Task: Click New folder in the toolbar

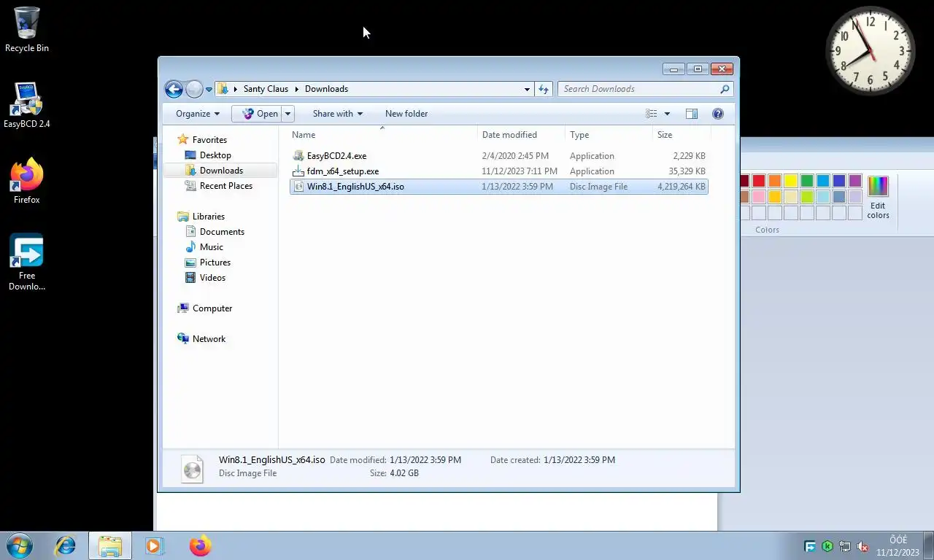Action: (406, 114)
